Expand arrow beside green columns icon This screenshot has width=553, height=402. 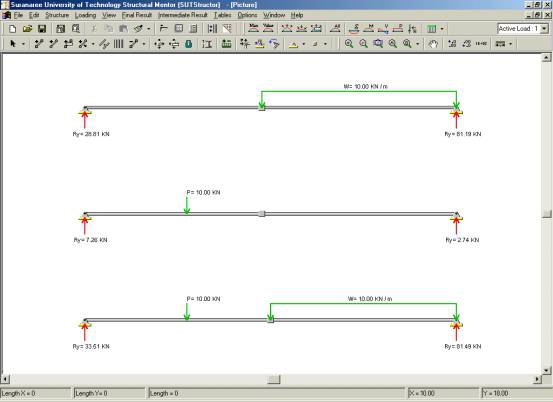(x=442, y=29)
